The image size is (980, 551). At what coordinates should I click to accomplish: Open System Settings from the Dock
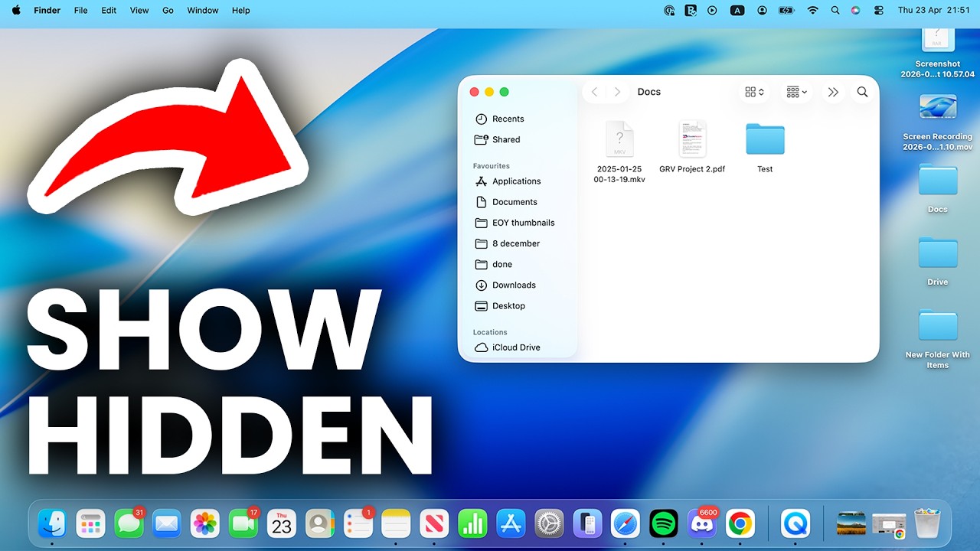click(x=549, y=523)
